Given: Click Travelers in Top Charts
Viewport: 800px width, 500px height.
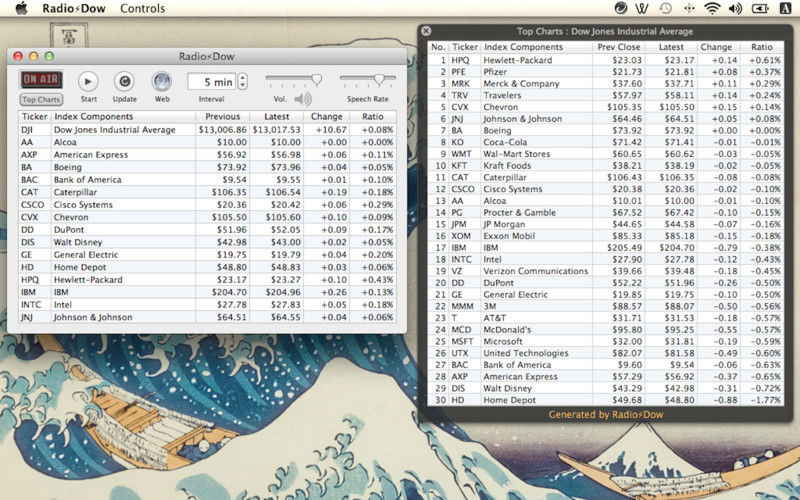Looking at the screenshot, I should pos(502,95).
